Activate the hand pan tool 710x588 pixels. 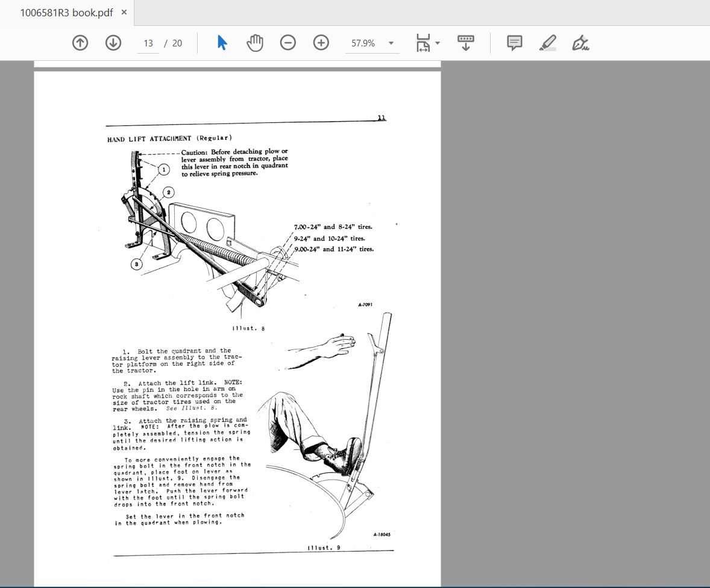pos(255,43)
